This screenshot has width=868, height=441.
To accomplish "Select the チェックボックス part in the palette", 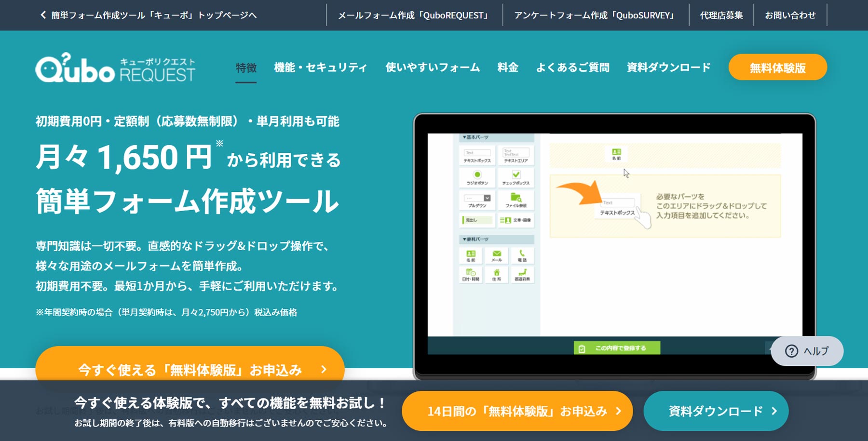I will click(516, 177).
